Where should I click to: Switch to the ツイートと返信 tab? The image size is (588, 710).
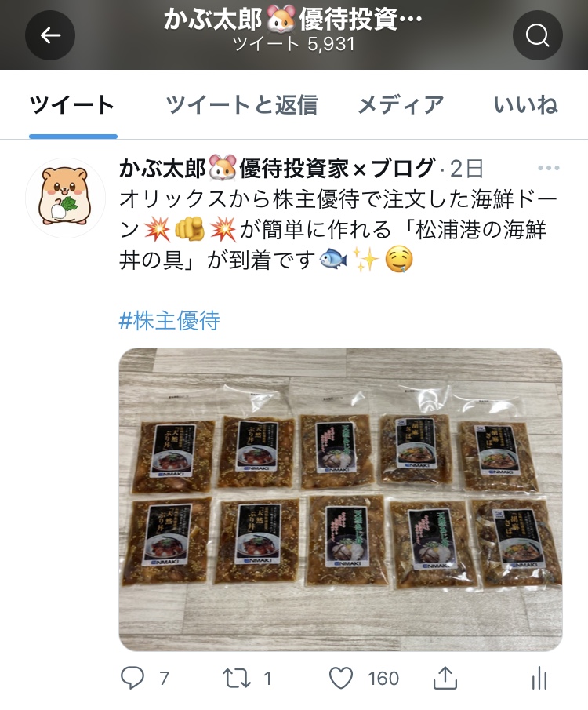(241, 105)
